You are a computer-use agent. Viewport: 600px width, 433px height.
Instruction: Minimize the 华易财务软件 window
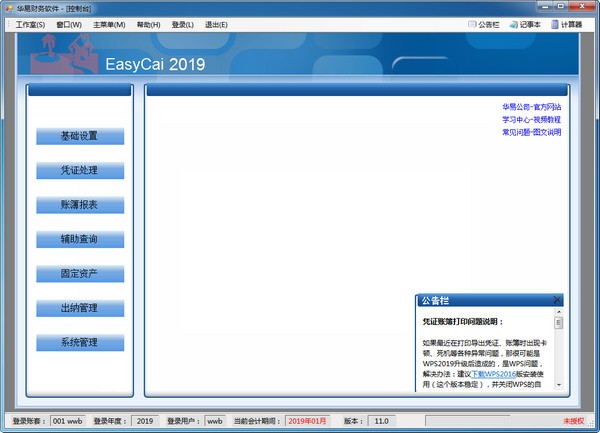point(545,6)
